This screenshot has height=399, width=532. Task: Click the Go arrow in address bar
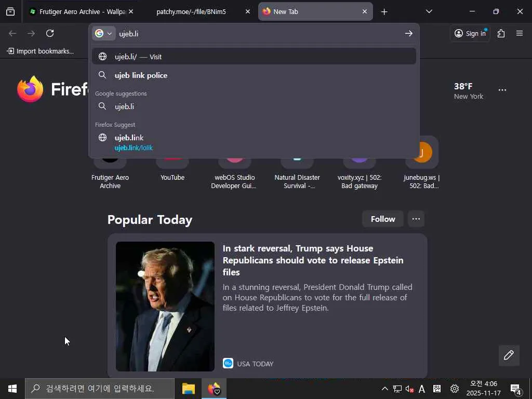409,33
